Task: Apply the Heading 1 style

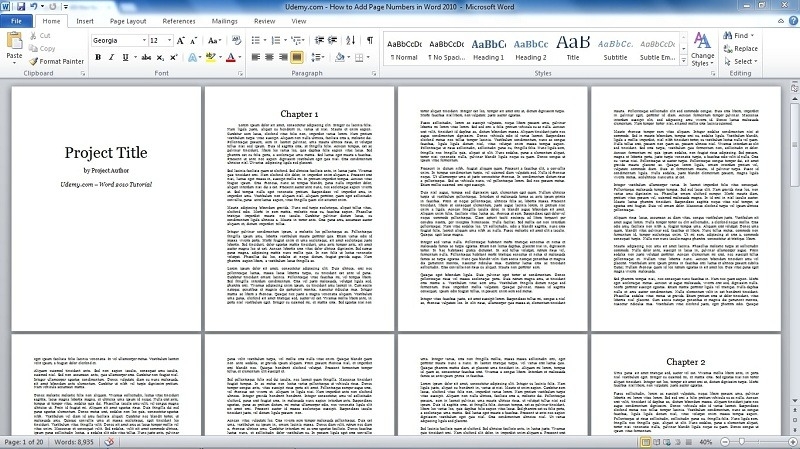Action: [488, 48]
